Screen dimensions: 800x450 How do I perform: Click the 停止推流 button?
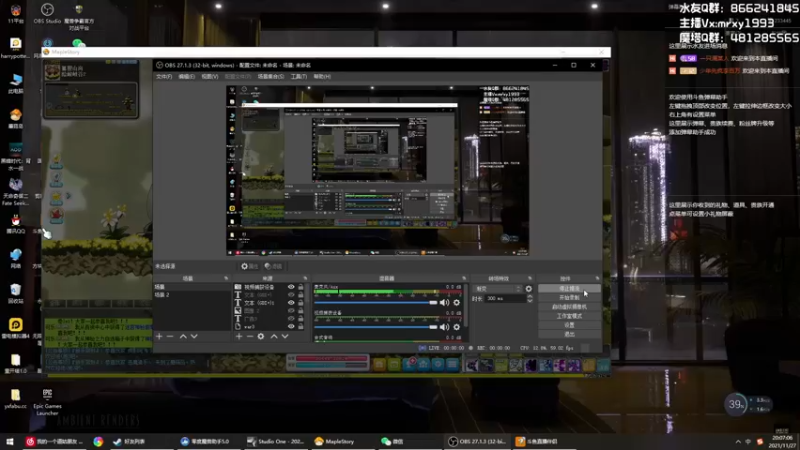[569, 289]
